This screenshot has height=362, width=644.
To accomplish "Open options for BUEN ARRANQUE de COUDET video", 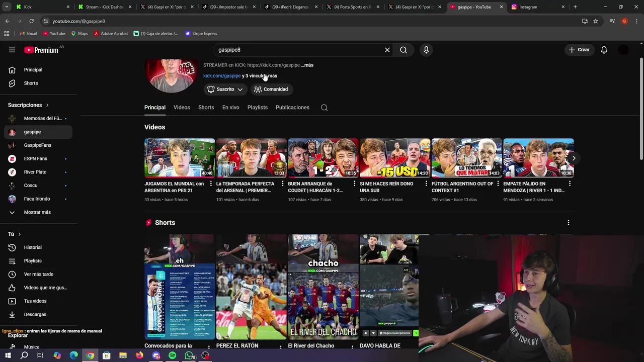I will [x=355, y=185].
